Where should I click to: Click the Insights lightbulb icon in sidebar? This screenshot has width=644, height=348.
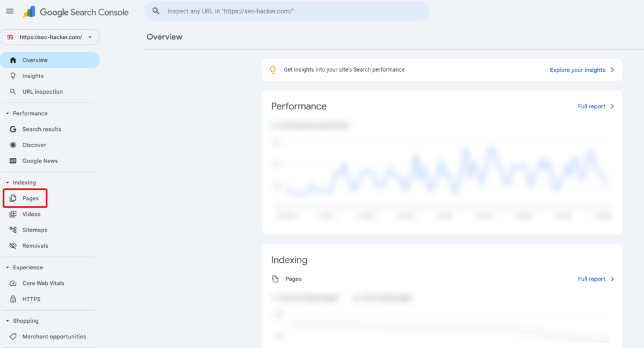coord(13,76)
